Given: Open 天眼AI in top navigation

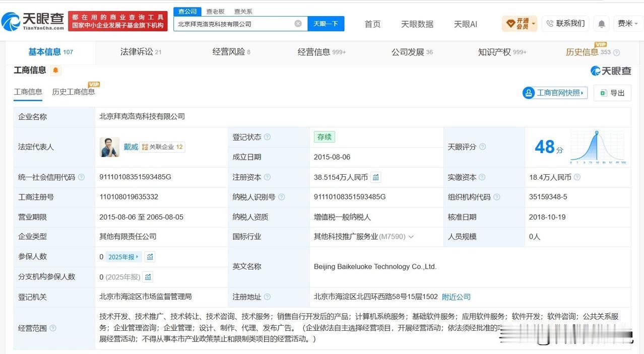Looking at the screenshot, I should 466,24.
